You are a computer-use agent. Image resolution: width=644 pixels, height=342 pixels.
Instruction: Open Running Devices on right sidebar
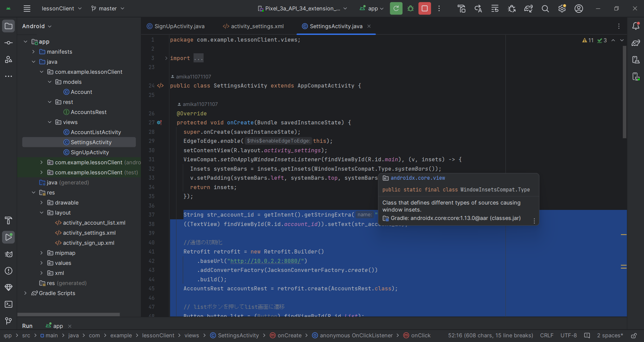pos(636,76)
